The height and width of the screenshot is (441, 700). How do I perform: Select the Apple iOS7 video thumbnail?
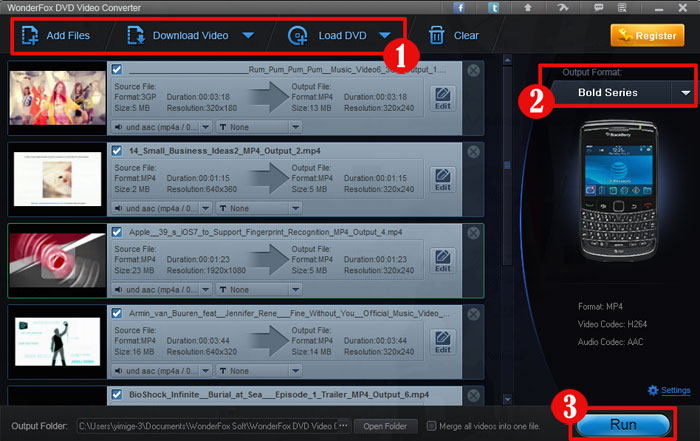57,260
